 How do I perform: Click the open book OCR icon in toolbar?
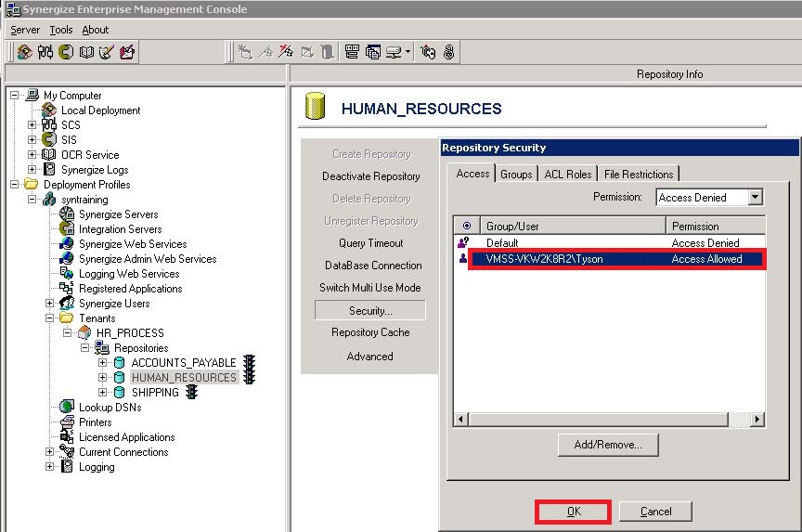pos(86,52)
